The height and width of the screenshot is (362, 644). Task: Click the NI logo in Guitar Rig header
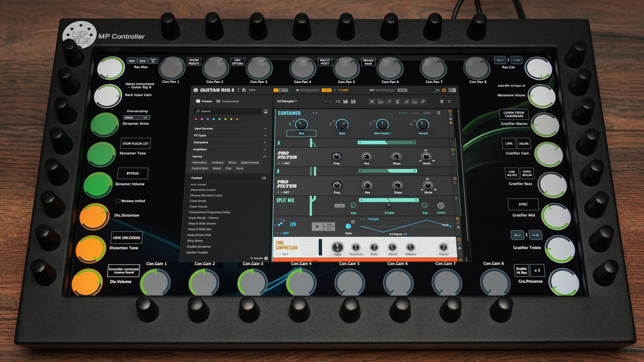point(452,90)
